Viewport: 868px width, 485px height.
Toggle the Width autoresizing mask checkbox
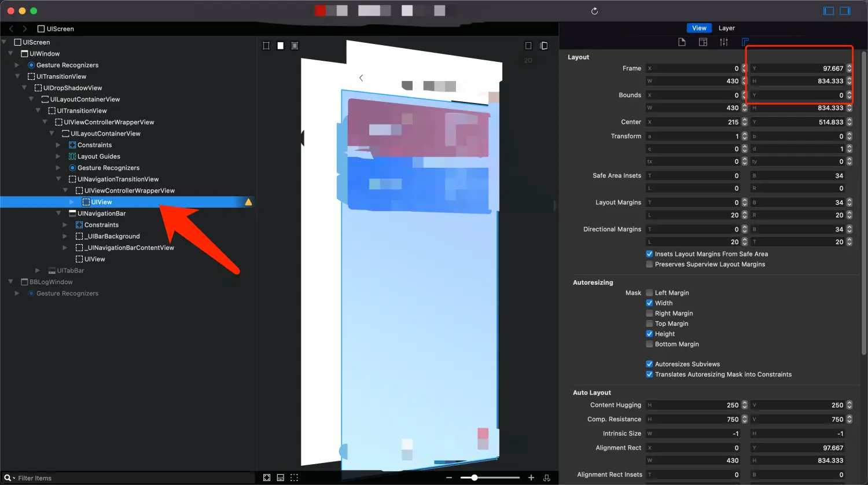click(649, 303)
